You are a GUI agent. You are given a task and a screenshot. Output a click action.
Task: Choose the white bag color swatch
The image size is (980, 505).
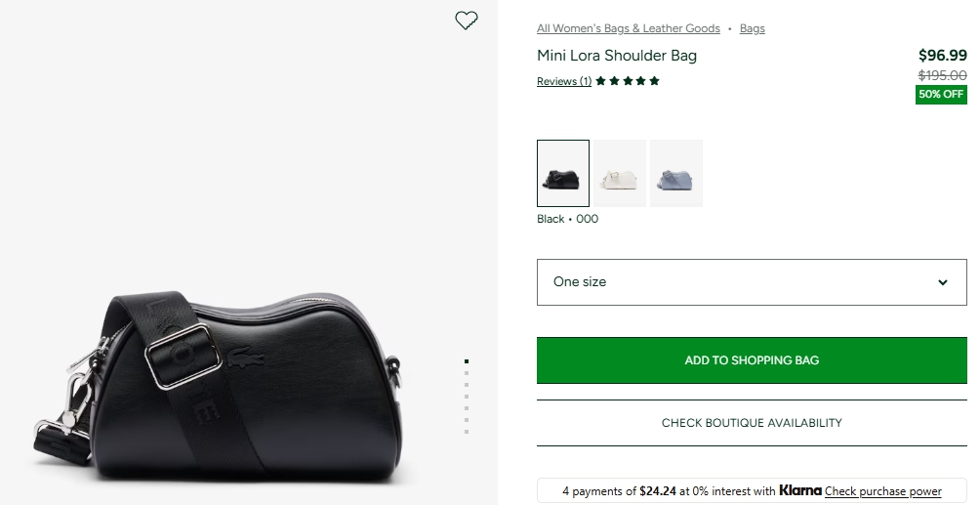[x=620, y=174]
